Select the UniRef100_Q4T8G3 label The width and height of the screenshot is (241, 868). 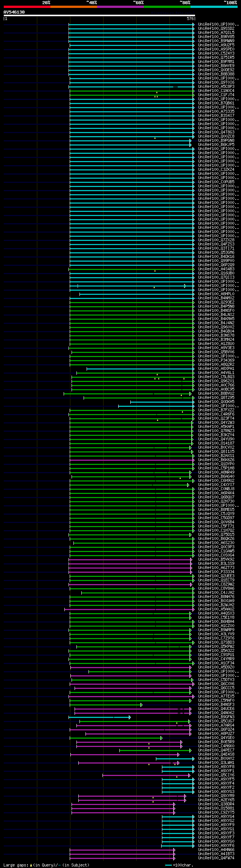pyautogui.click(x=216, y=132)
